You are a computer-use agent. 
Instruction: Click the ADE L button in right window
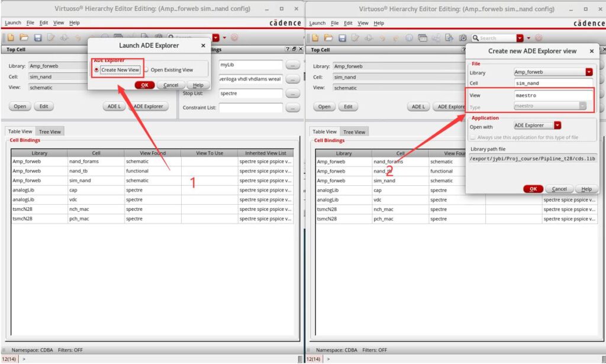click(418, 107)
